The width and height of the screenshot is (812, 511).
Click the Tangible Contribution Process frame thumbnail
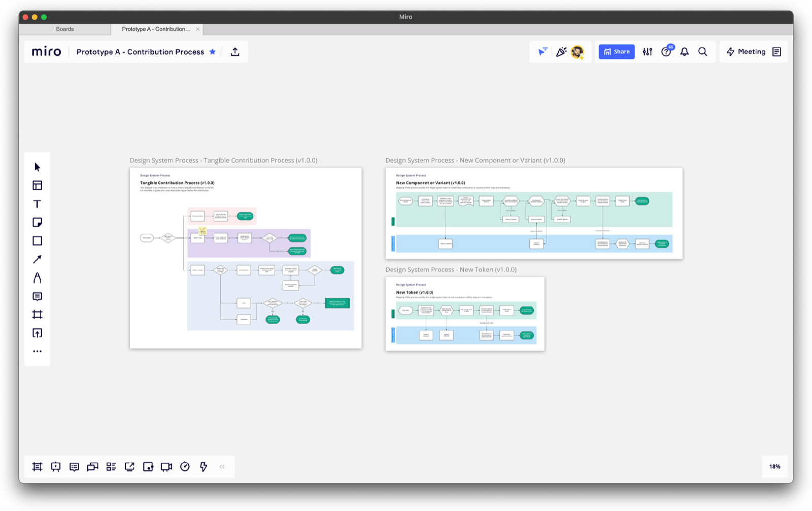(x=246, y=258)
